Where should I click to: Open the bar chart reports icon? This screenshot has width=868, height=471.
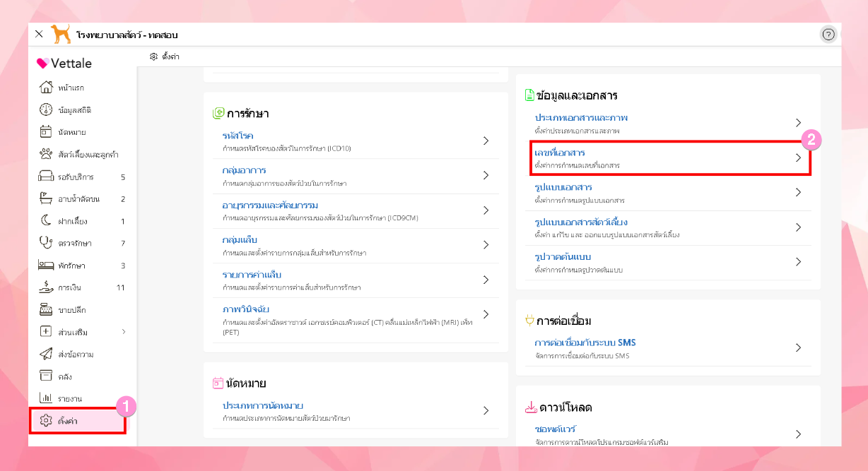pyautogui.click(x=46, y=398)
